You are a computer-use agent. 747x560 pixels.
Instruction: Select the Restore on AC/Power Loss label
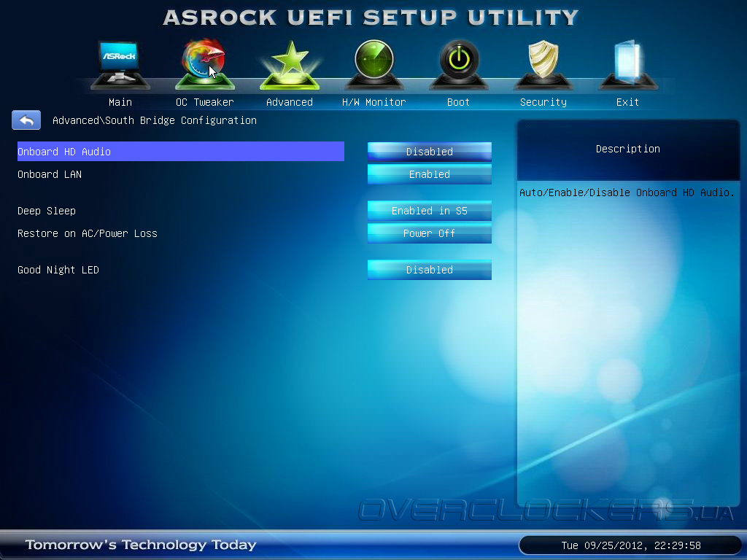tap(88, 233)
